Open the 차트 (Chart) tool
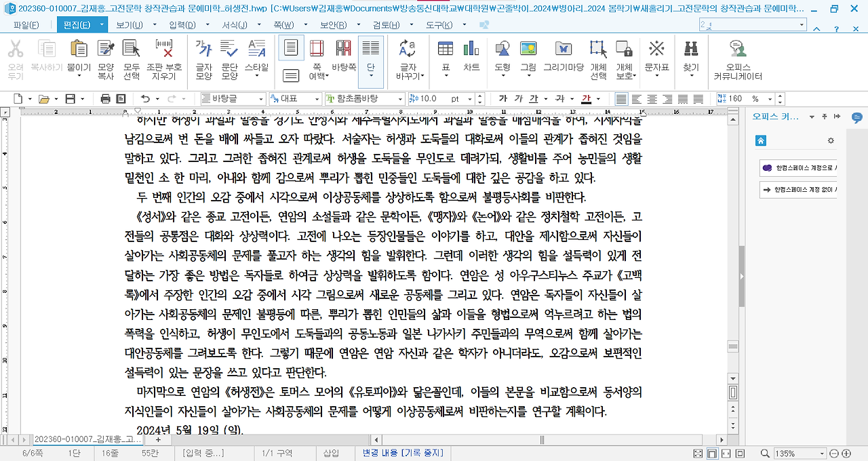 tap(471, 54)
